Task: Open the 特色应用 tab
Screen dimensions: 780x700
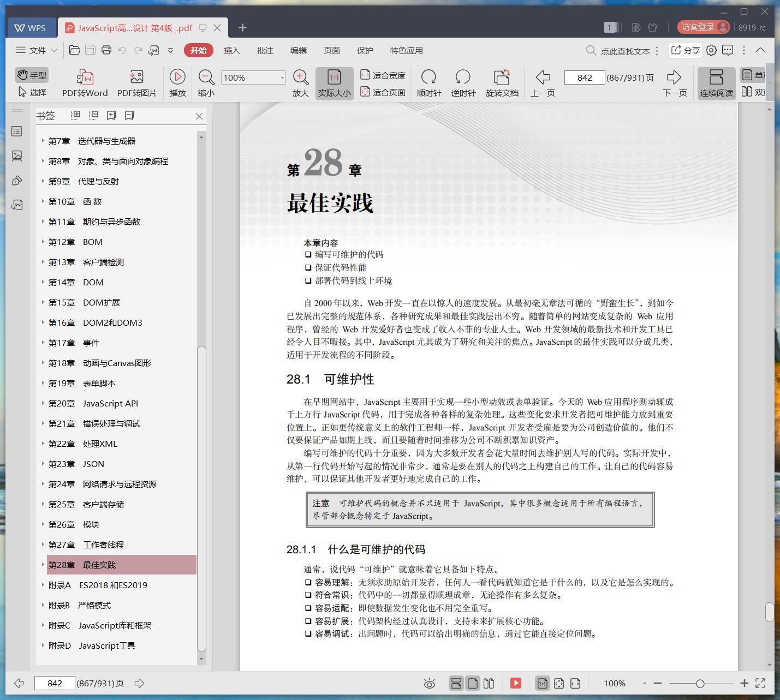Action: (406, 50)
